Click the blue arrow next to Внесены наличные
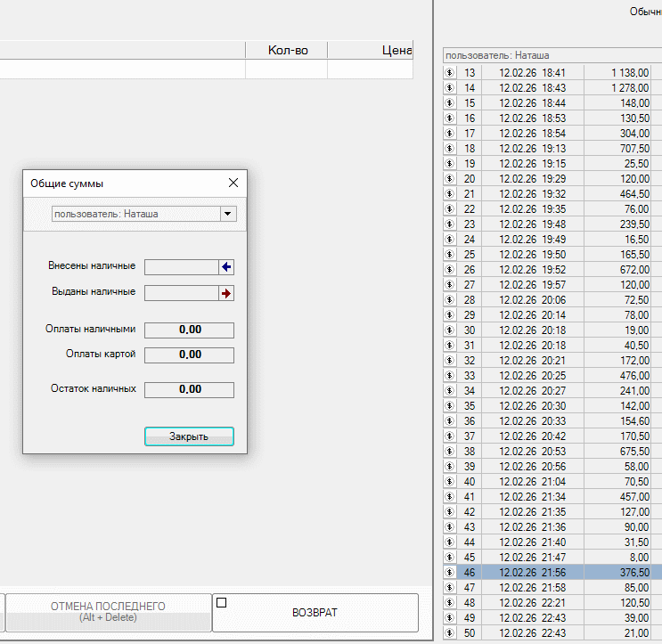 [x=226, y=266]
